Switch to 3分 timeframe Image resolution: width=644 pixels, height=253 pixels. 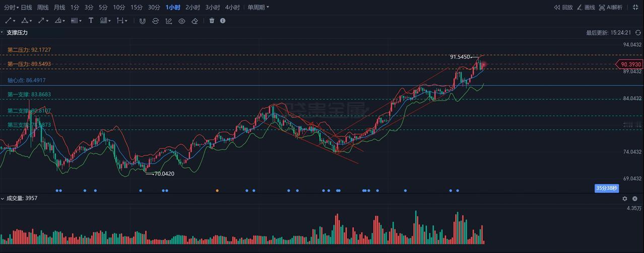pyautogui.click(x=89, y=8)
